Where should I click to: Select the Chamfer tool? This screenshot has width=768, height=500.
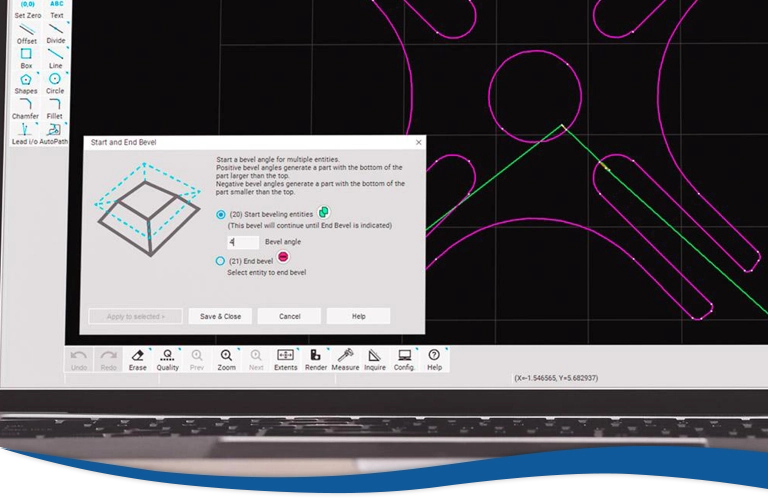(x=26, y=107)
